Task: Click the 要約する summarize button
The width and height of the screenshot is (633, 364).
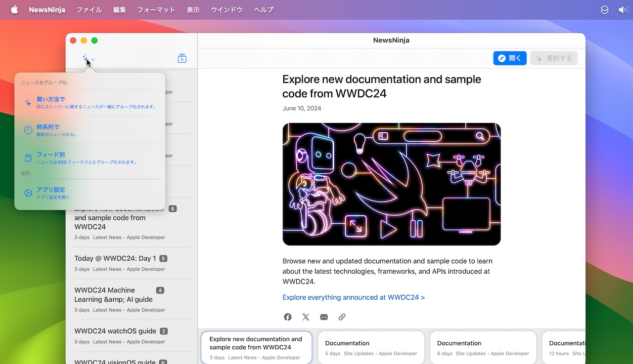Action: pos(554,58)
